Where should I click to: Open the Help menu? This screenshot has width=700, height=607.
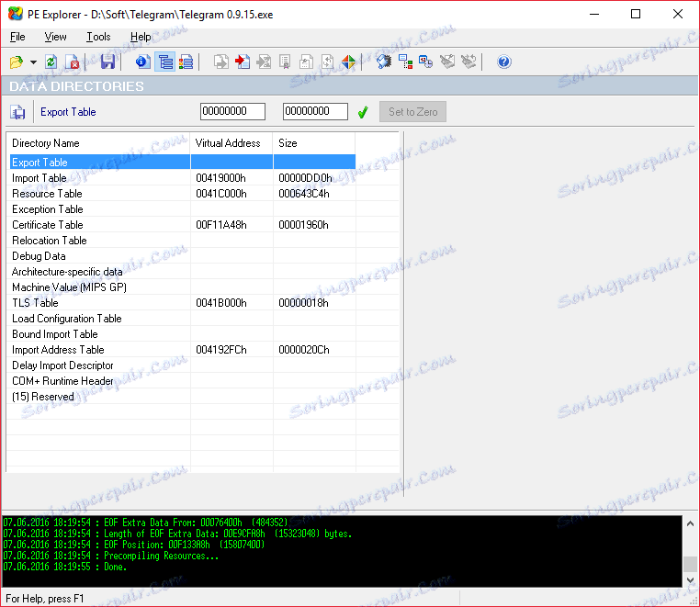(141, 37)
